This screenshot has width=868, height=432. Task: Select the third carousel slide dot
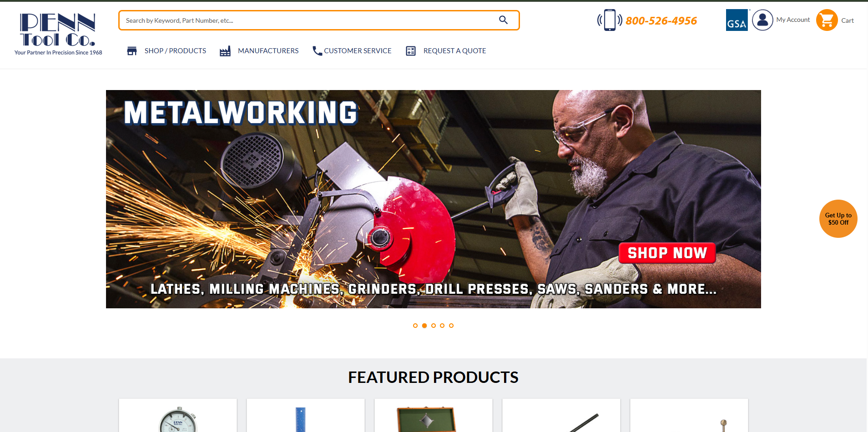[x=434, y=326]
